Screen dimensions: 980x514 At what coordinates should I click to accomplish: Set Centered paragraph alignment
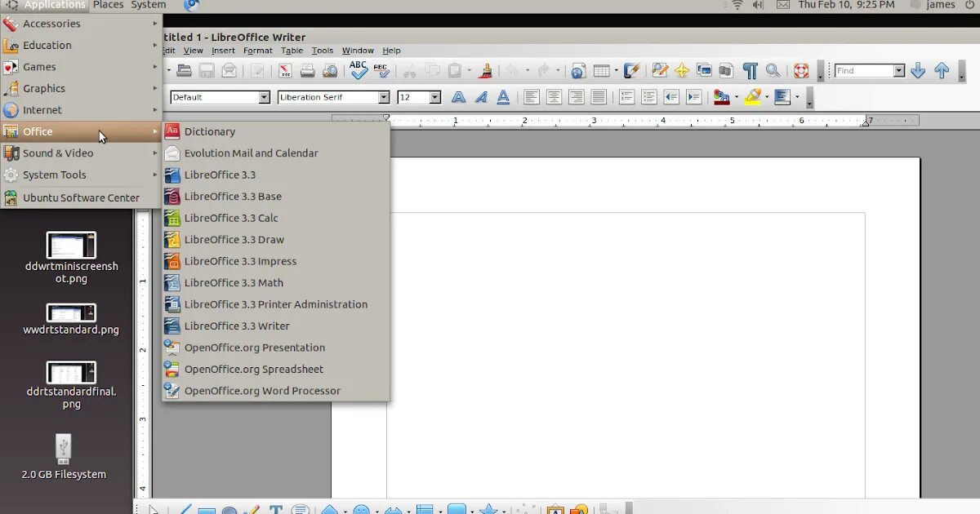tap(554, 97)
